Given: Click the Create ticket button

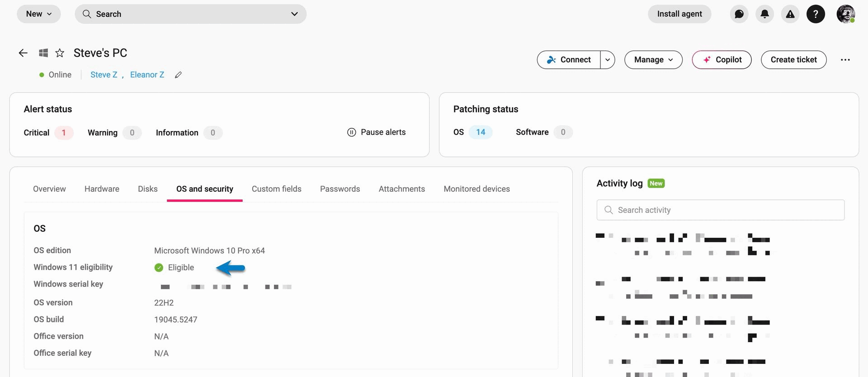Looking at the screenshot, I should (793, 60).
